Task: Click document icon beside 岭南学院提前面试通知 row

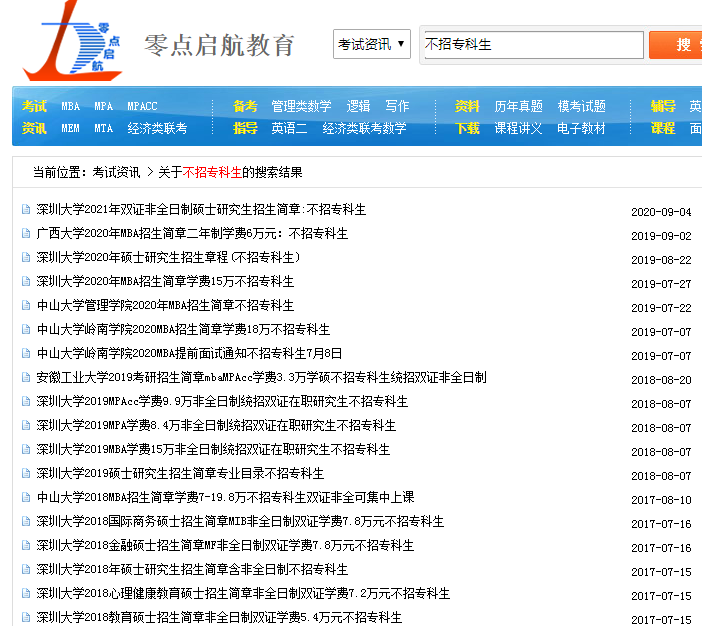Action: point(26,353)
